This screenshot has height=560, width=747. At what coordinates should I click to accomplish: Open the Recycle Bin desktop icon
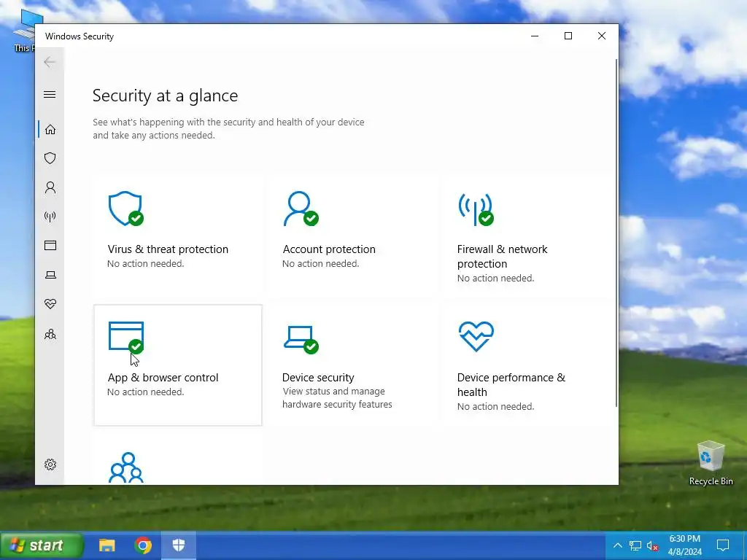(x=711, y=463)
